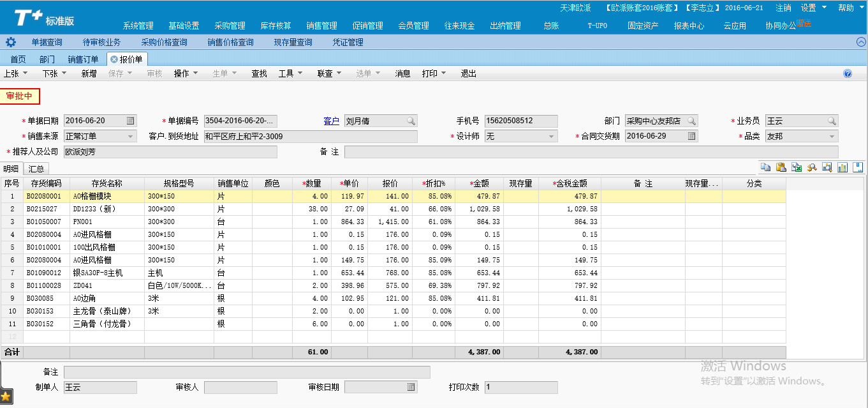Click the search icon in the 客户 field

click(411, 121)
